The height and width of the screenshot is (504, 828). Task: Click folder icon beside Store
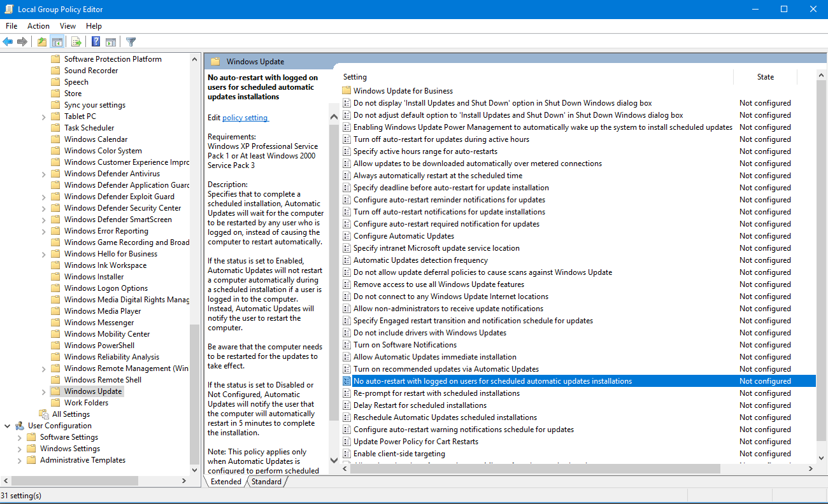coord(55,94)
